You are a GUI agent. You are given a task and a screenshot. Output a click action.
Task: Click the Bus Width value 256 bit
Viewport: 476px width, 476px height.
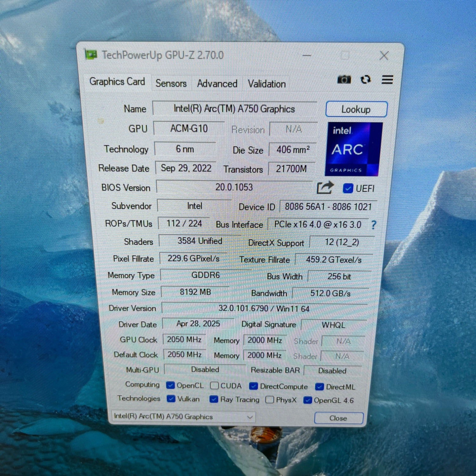[x=339, y=276]
